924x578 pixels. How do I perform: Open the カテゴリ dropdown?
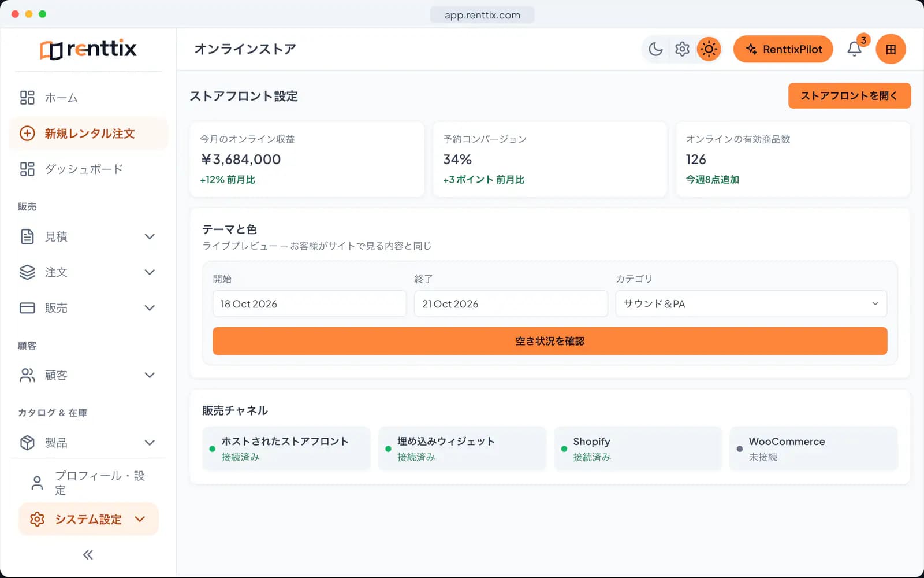click(x=751, y=303)
